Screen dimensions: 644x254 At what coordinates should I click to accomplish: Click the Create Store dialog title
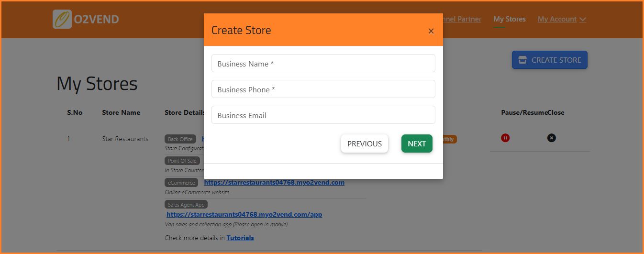241,30
